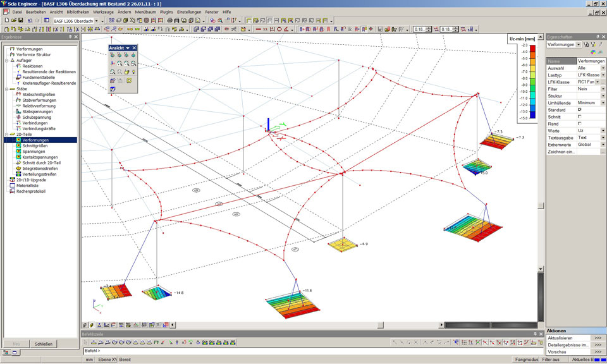
Task: Click the Print icon in the toolbar
Action: pyautogui.click(x=169, y=21)
